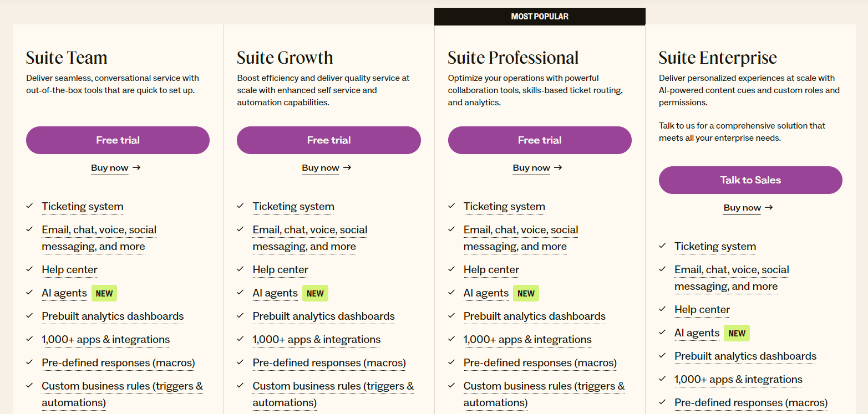Click the checkmark beside Ticketing system in Suite Growth
This screenshot has height=414, width=868.
240,206
